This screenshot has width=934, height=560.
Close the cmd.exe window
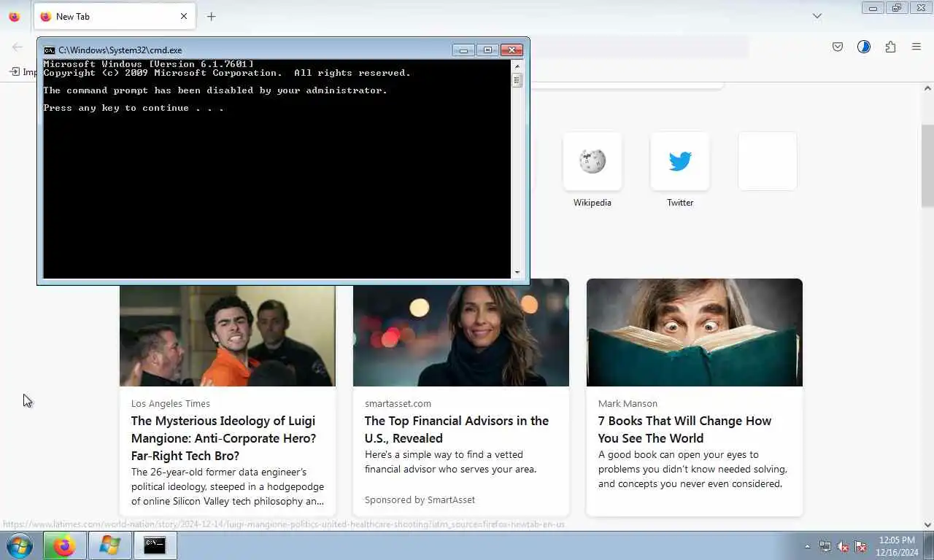(512, 50)
